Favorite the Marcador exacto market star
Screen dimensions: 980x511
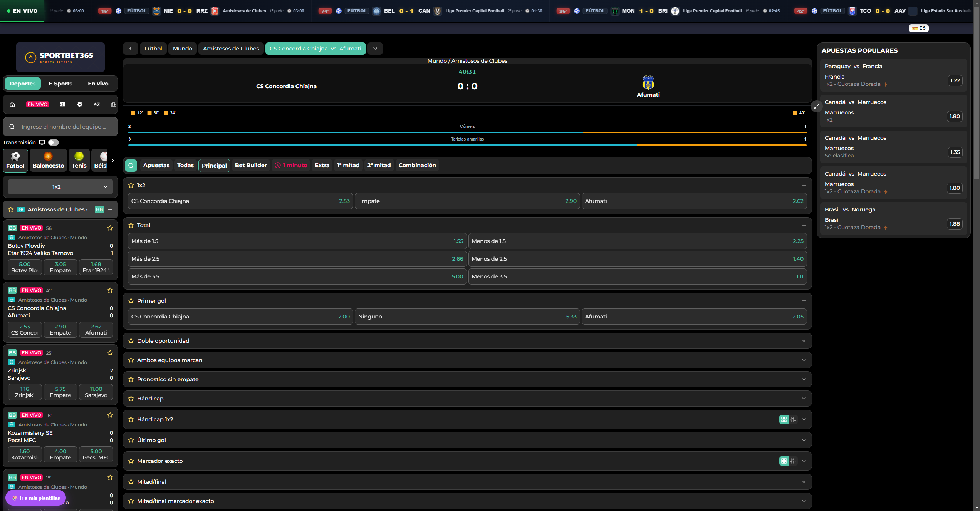pyautogui.click(x=131, y=461)
